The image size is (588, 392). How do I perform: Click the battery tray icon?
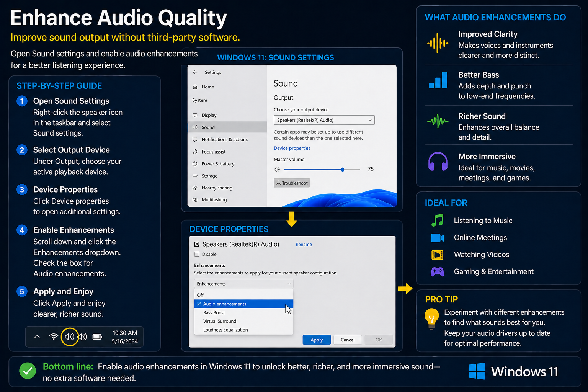point(98,337)
